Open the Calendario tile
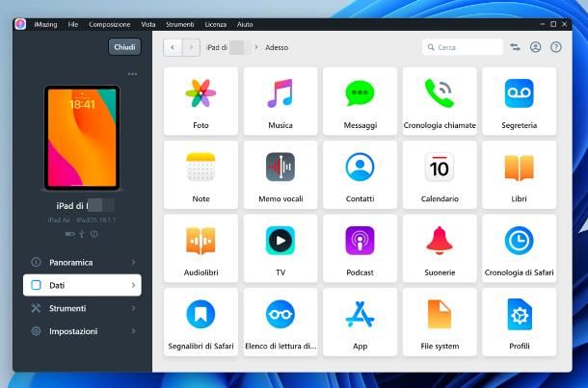This screenshot has height=388, width=588. (440, 175)
